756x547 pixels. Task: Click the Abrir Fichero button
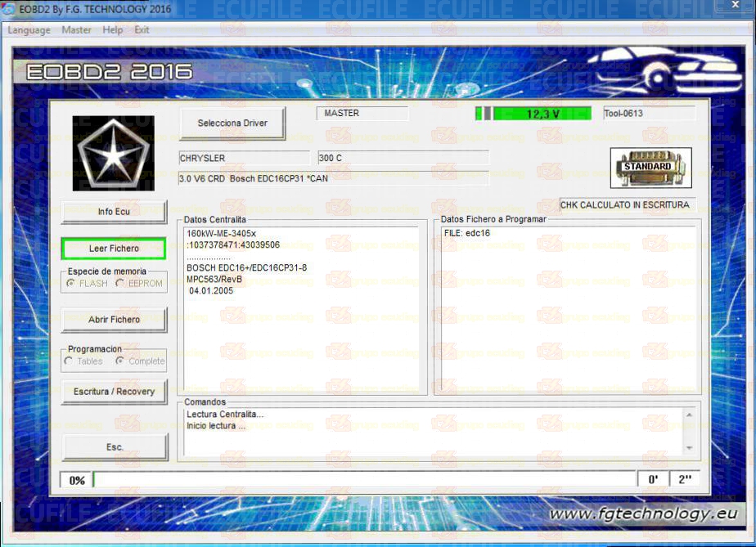115,320
